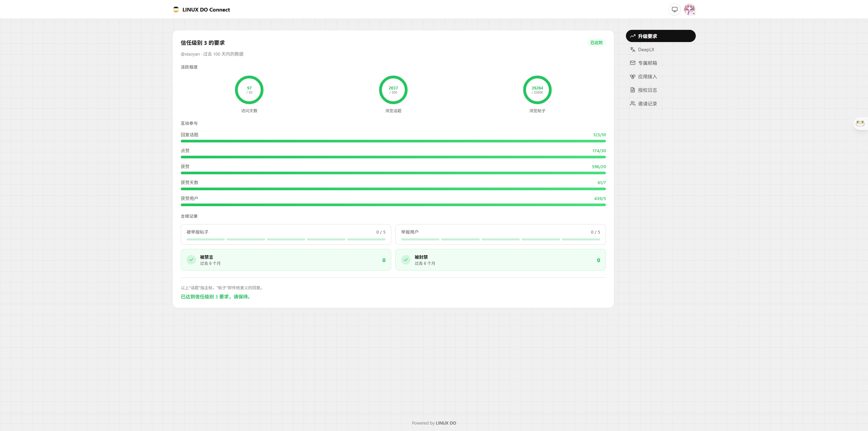Viewport: 868px width, 431px height.
Task: Click the 596/20 likes received value
Action: point(599,167)
